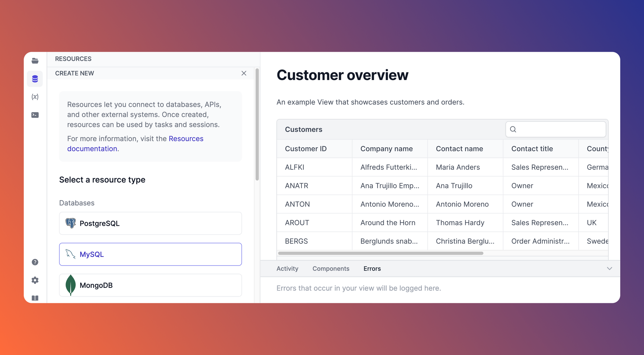Click the Contact name column header

coord(465,149)
